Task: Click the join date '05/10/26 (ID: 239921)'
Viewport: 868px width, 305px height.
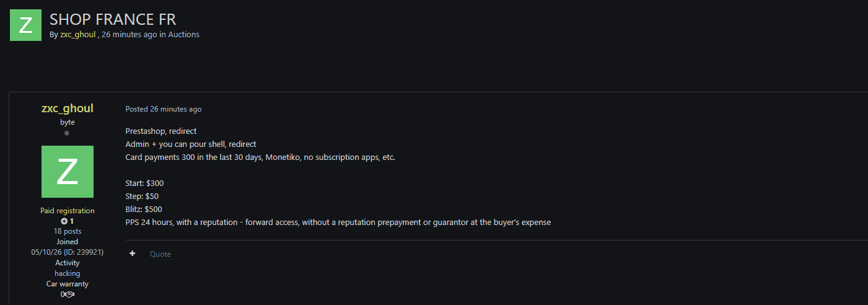Action: click(x=68, y=252)
